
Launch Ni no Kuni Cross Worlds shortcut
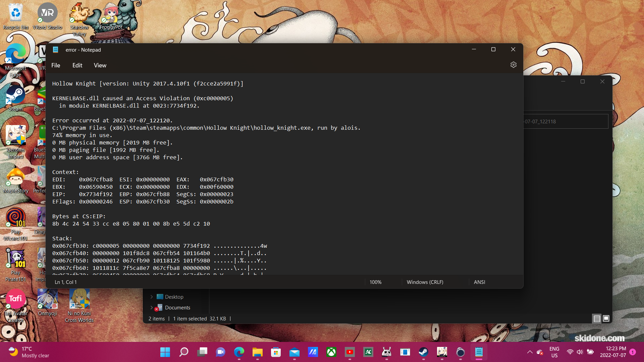point(79,306)
